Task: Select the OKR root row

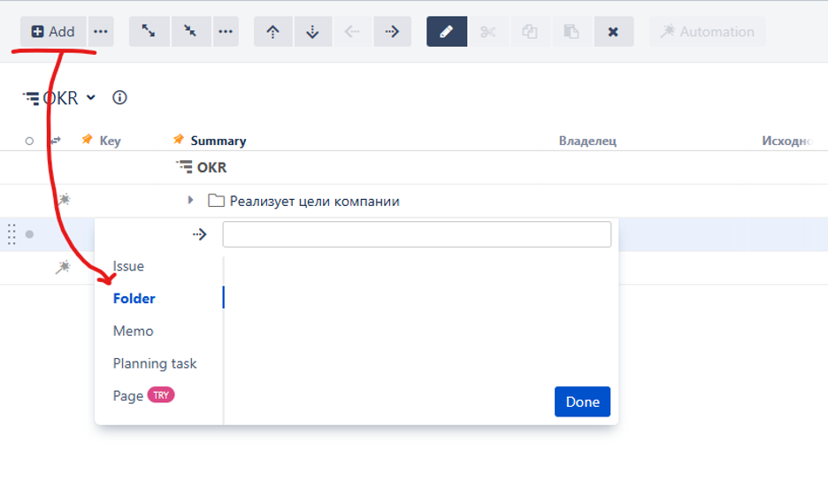Action: (414, 168)
